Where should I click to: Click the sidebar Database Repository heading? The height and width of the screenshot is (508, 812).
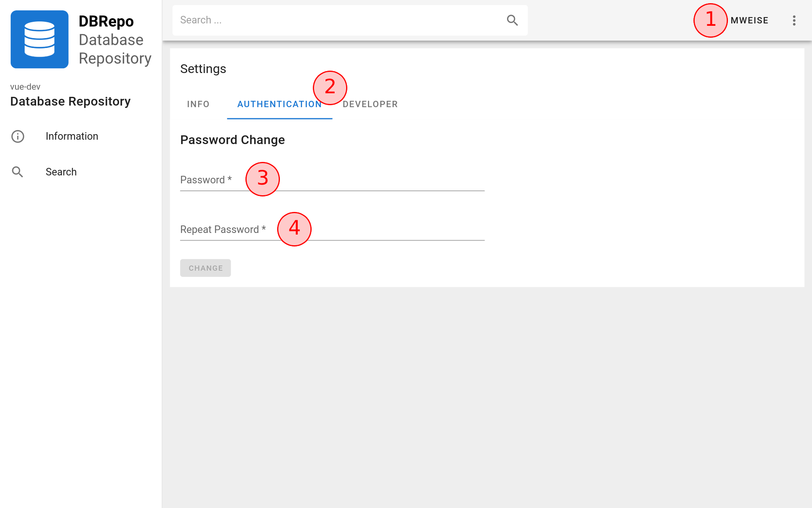[70, 101]
